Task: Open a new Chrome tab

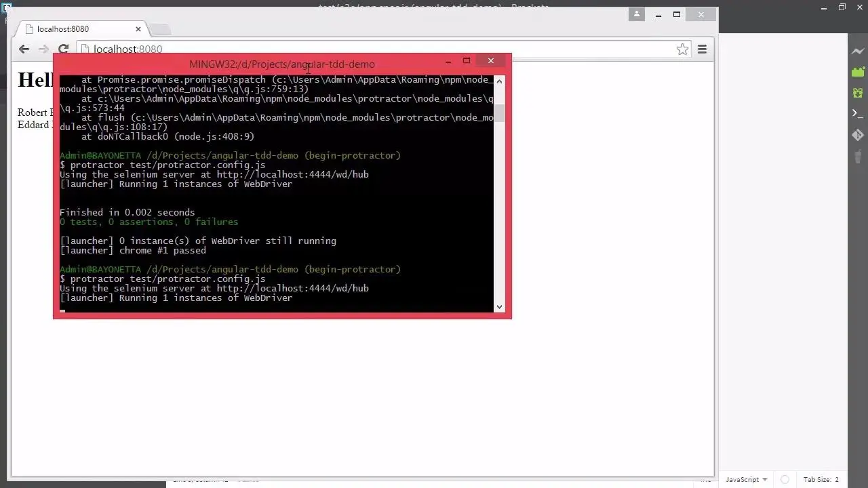Action: (160, 29)
